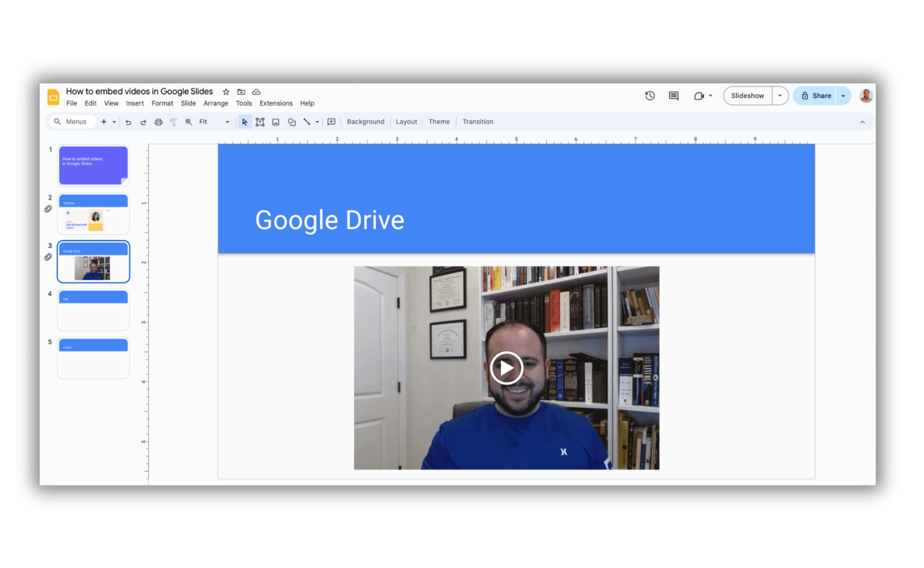Collapse the toolbar with the chevron
This screenshot has height=568, width=924.
pos(862,122)
